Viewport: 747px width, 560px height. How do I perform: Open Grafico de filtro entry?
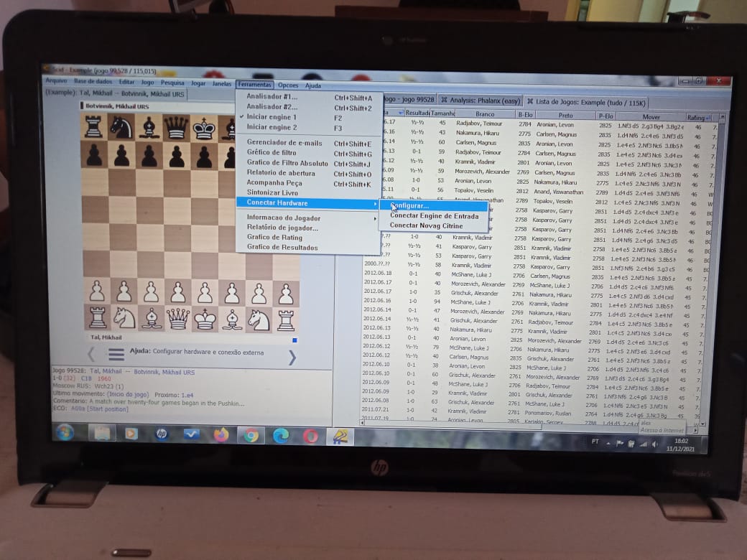[x=309, y=153]
